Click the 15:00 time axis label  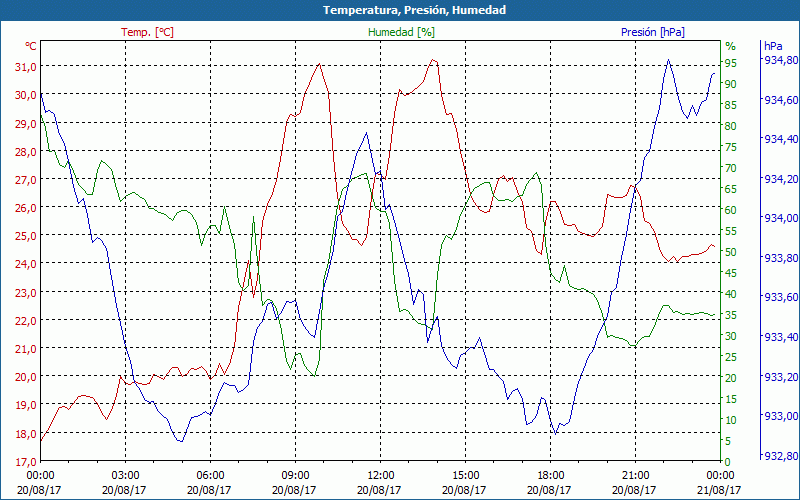[x=465, y=477]
